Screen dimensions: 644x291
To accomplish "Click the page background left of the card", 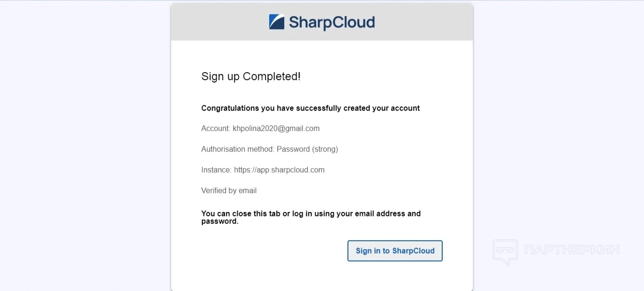I will pyautogui.click(x=85, y=141).
